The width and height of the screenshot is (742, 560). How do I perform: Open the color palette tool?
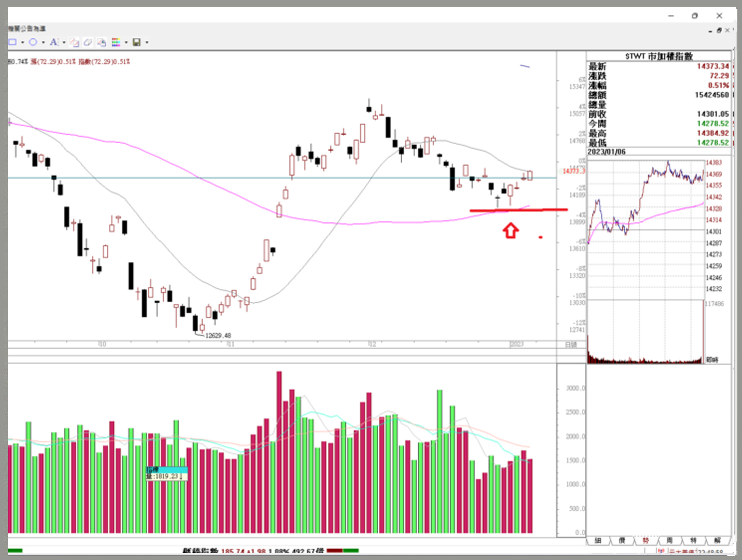coord(116,42)
